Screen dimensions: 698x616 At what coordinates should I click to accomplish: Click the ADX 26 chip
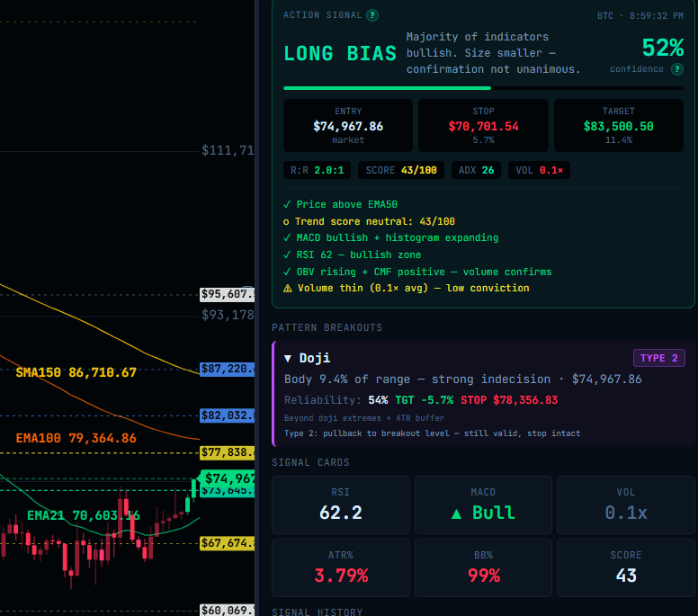[x=477, y=170]
